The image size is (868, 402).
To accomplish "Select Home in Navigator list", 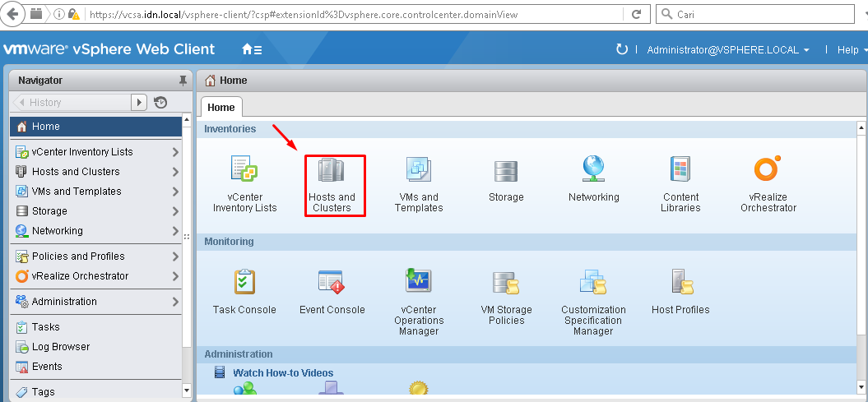I will pyautogui.click(x=95, y=127).
